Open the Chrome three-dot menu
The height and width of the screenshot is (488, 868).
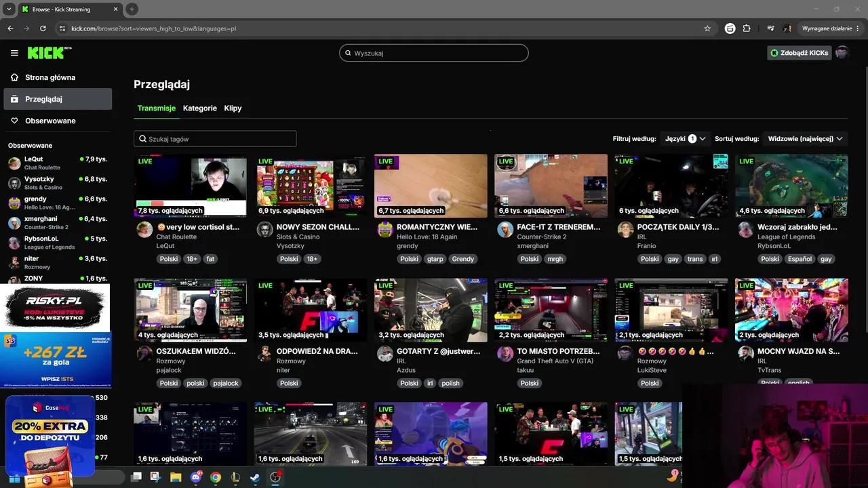[x=858, y=28]
